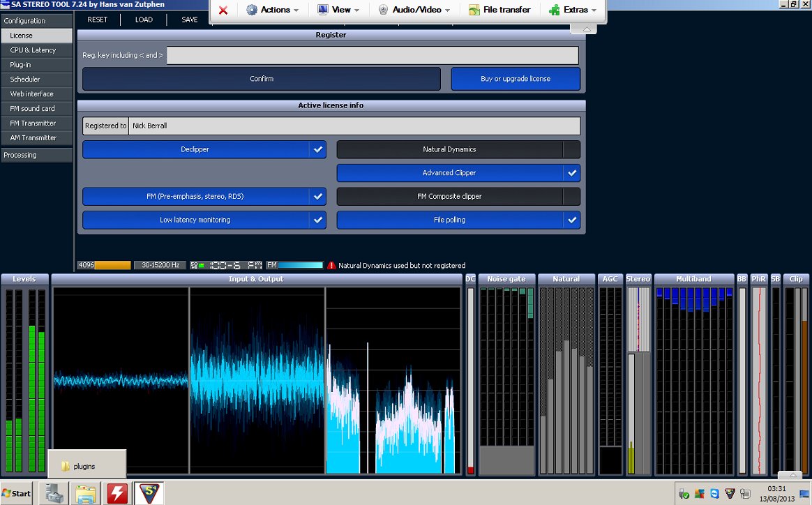Screen dimensions: 812x505
Task: Click the Registered to name field
Action: click(x=354, y=126)
